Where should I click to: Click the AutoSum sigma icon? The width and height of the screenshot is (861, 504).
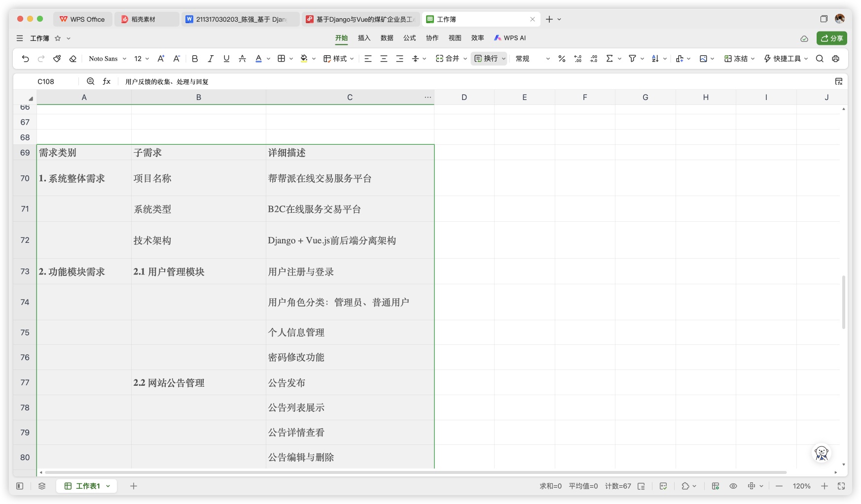pos(610,59)
